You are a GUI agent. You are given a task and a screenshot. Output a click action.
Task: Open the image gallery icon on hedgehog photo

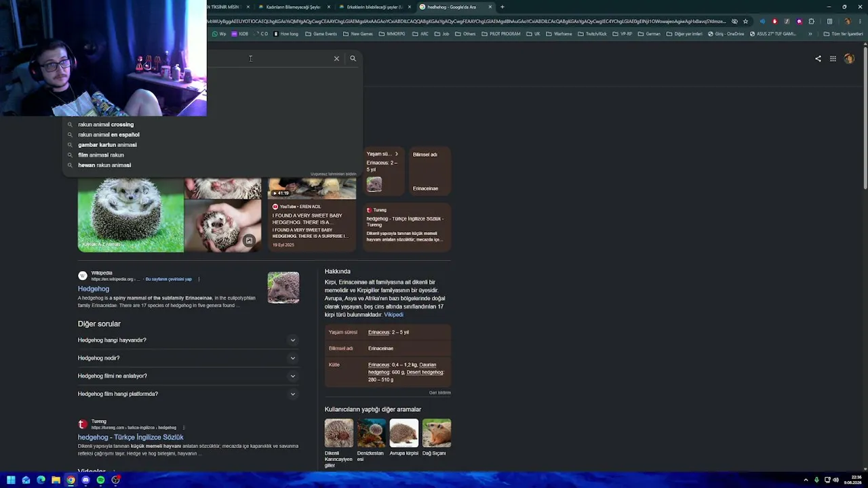pyautogui.click(x=249, y=240)
